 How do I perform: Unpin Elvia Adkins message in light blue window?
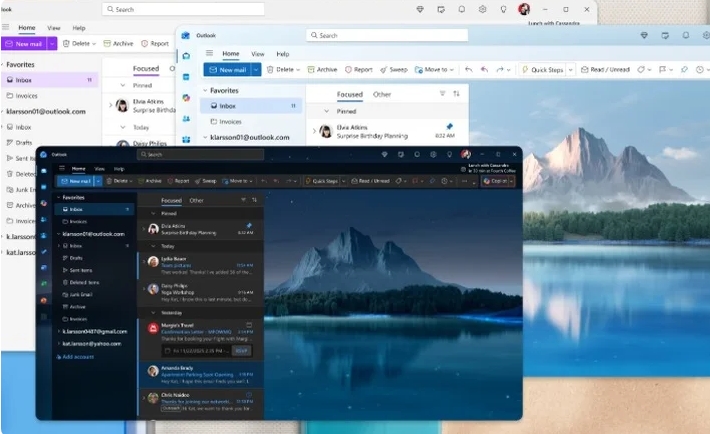[x=450, y=126]
